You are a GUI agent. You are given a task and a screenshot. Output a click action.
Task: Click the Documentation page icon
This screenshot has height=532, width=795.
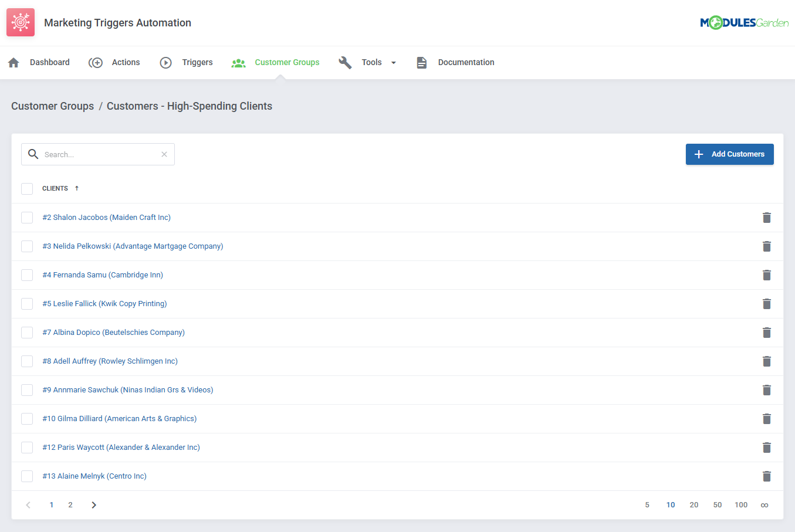(x=422, y=62)
